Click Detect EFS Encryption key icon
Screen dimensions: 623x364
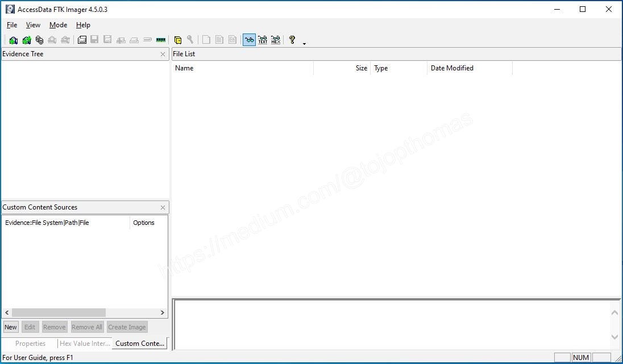coord(190,39)
